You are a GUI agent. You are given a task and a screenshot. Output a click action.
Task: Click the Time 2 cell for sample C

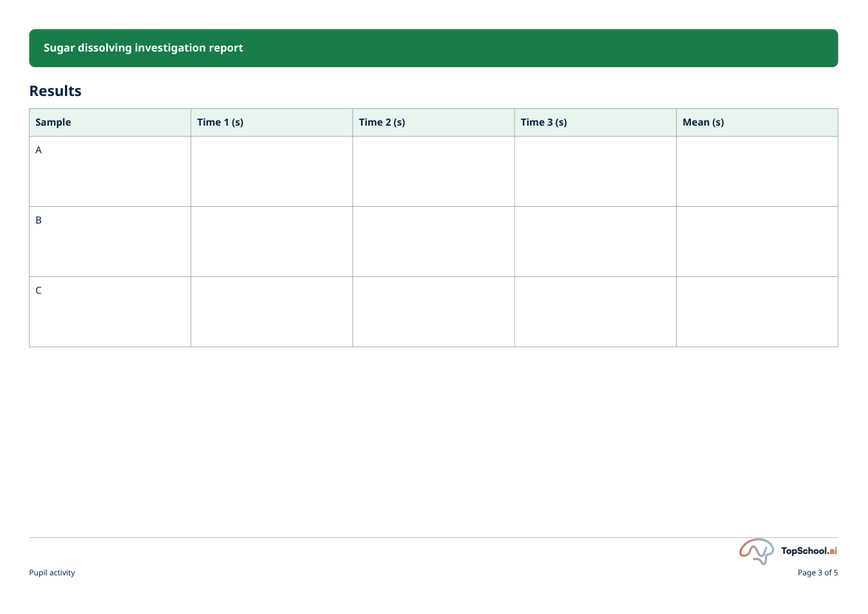tap(433, 312)
